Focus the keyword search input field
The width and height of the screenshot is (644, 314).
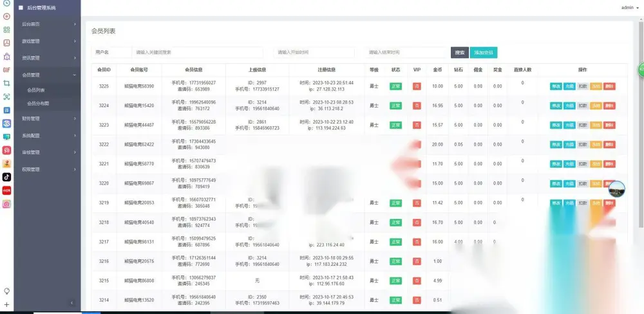(x=197, y=52)
